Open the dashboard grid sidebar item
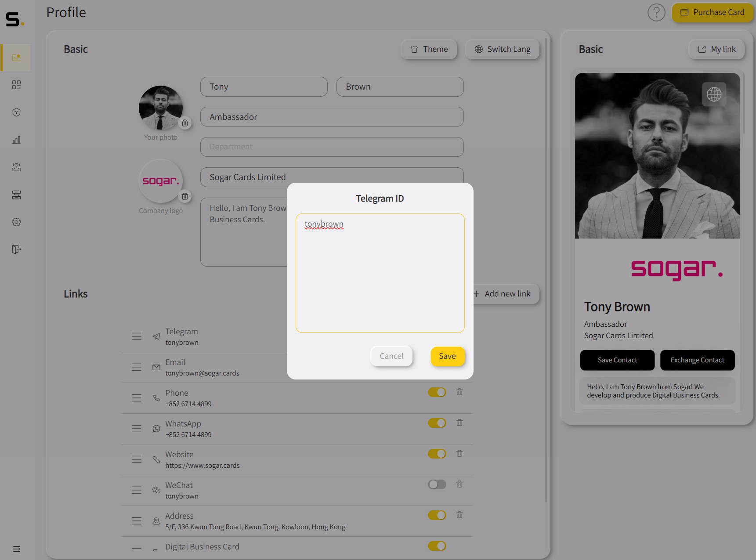The image size is (756, 560). point(16,85)
